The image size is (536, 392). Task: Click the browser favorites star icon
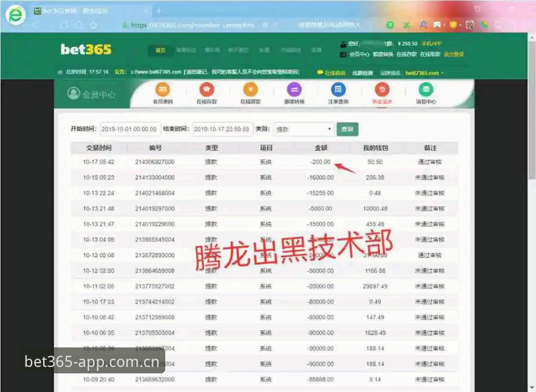tap(93, 25)
